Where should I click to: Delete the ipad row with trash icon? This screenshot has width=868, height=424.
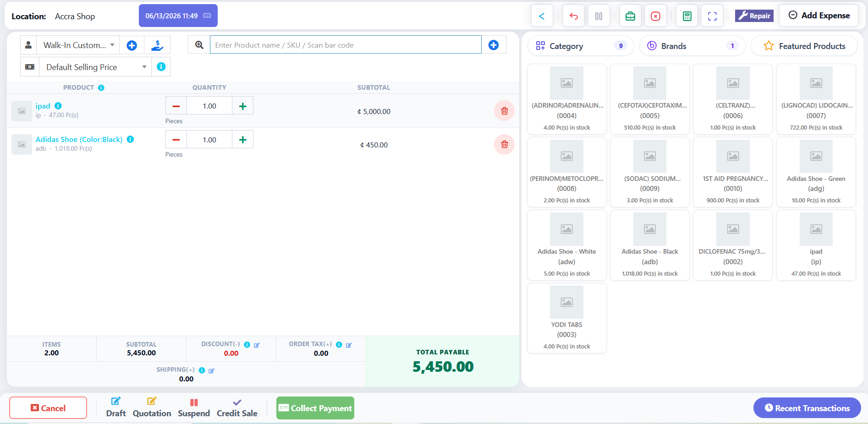pyautogui.click(x=504, y=111)
